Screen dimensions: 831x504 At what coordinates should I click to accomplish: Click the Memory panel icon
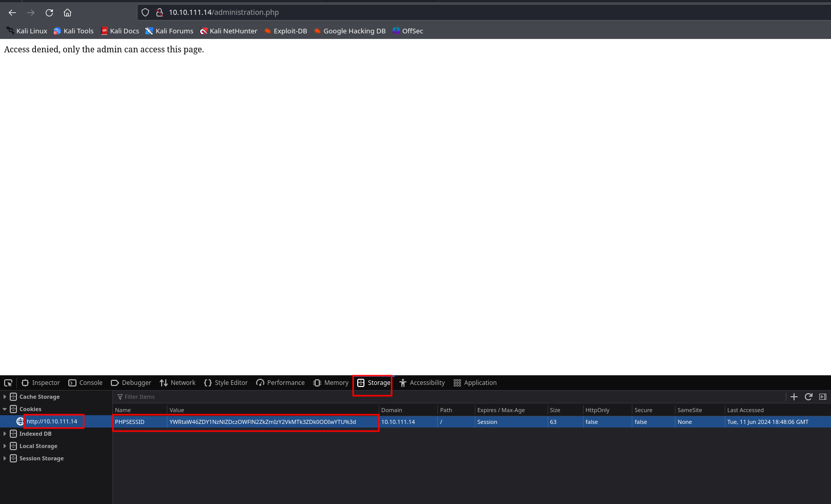pos(317,382)
